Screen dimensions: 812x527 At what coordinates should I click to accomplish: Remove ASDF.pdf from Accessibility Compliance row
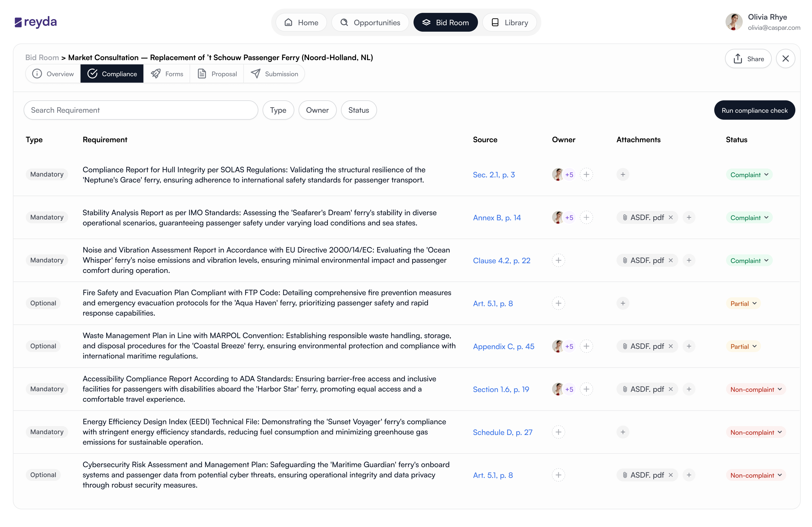tap(671, 389)
